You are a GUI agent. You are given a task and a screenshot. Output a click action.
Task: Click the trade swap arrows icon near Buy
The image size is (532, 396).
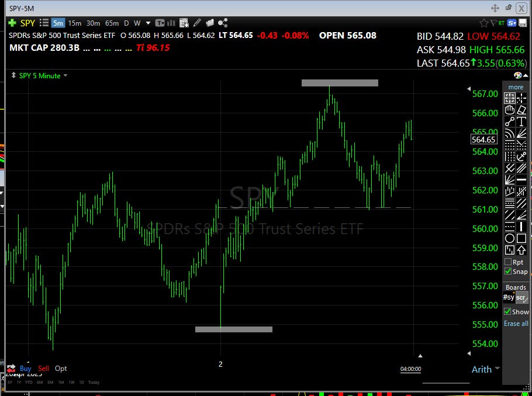click(11, 369)
